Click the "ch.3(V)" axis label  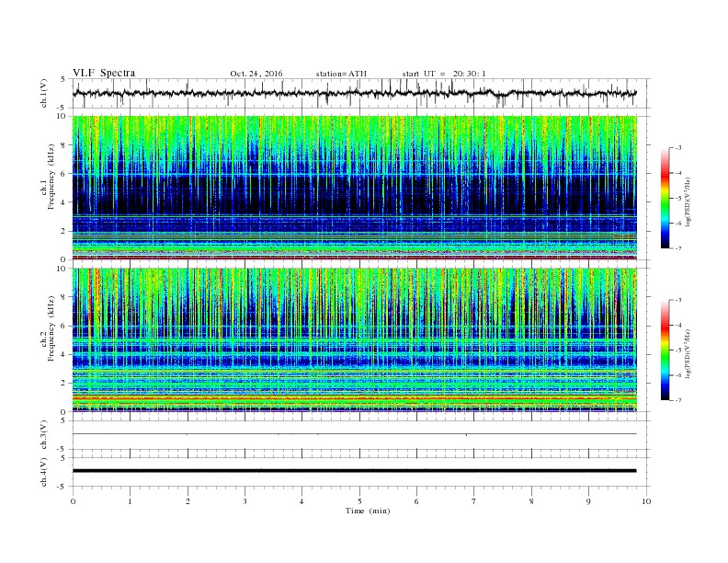[44, 435]
